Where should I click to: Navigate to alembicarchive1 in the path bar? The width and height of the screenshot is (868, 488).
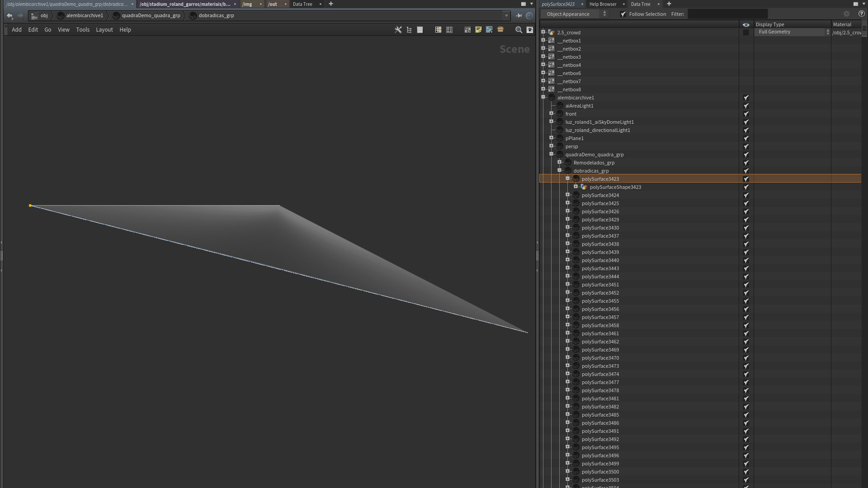(84, 15)
